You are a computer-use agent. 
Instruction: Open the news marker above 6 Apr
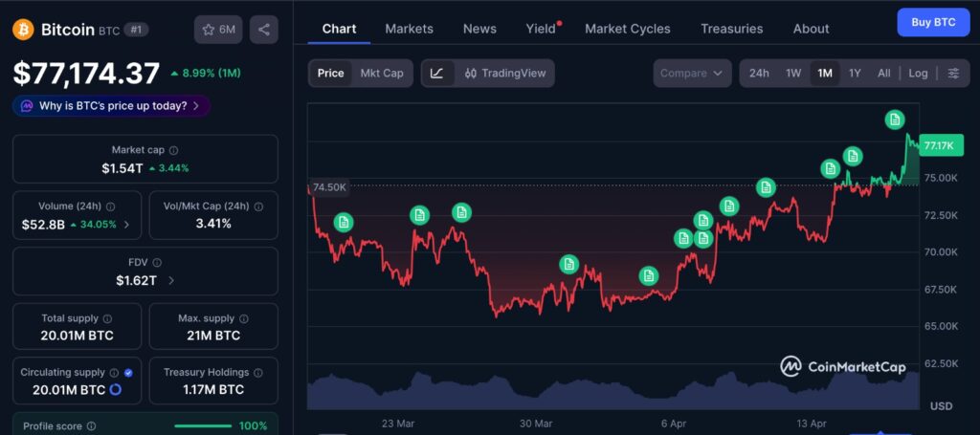pos(649,275)
